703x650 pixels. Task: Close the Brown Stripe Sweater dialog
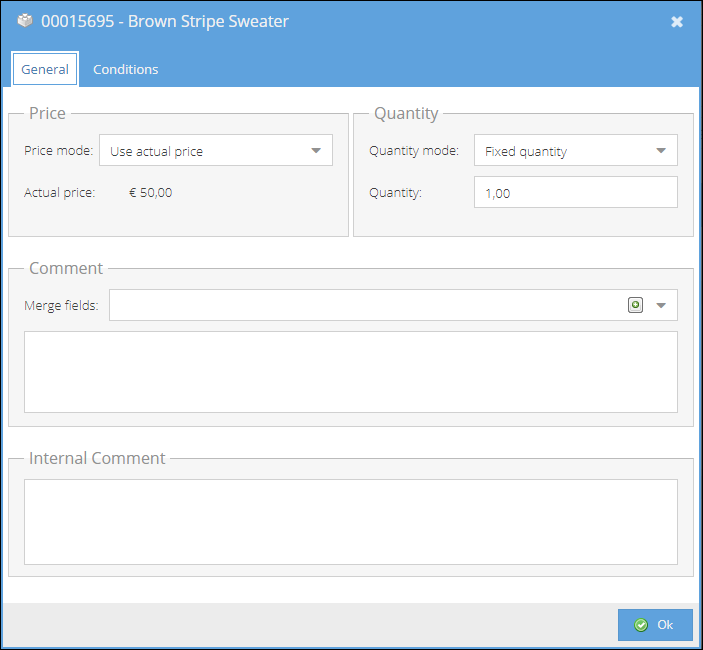tap(677, 22)
